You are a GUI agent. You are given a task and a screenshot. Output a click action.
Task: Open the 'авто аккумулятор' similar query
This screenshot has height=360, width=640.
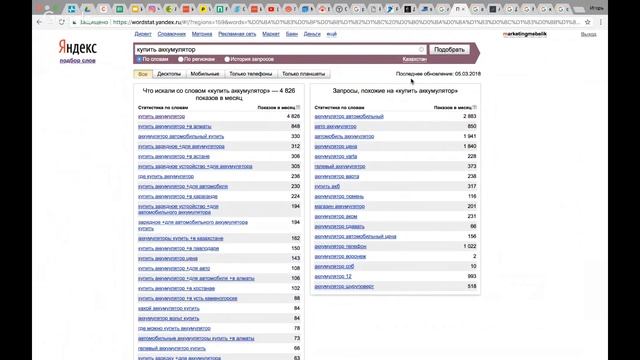point(335,127)
